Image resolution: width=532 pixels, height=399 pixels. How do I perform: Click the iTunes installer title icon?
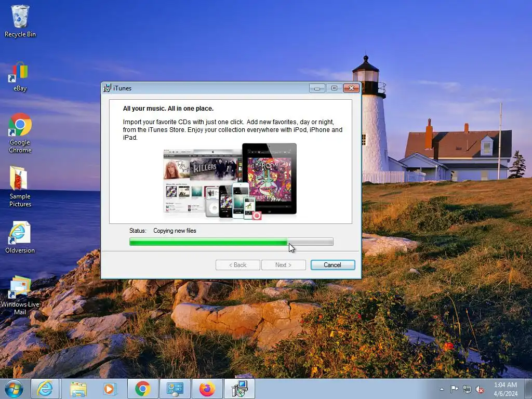point(107,88)
